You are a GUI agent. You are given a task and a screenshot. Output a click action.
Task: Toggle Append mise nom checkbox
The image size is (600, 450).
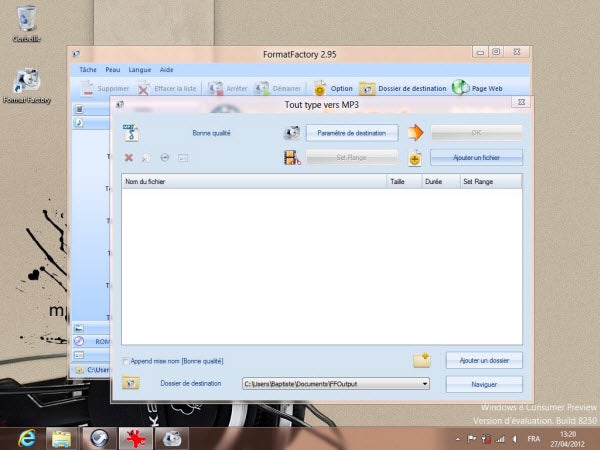(x=125, y=361)
